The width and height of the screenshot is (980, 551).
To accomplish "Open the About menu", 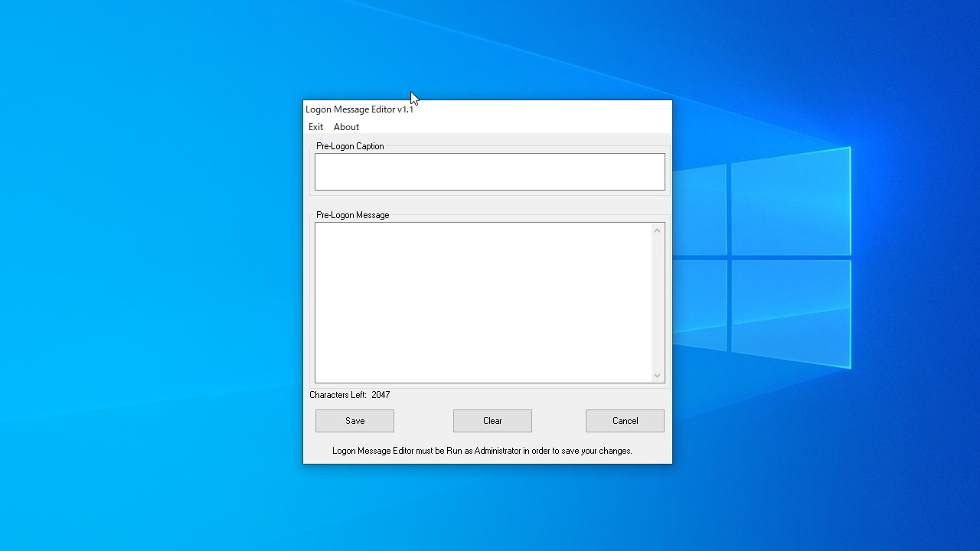I will 346,127.
